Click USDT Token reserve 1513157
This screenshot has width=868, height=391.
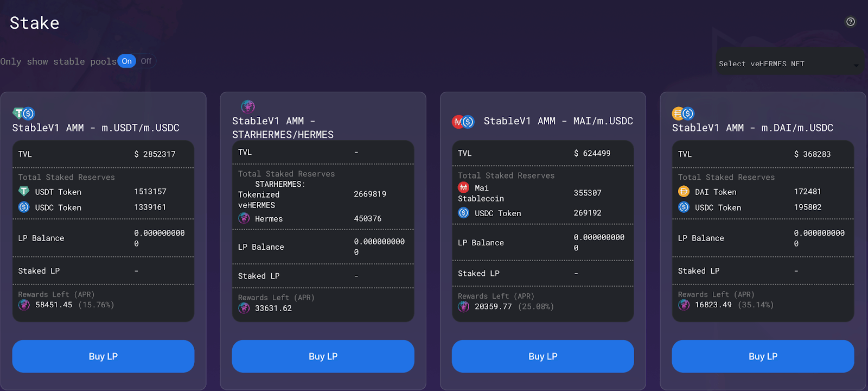click(150, 191)
